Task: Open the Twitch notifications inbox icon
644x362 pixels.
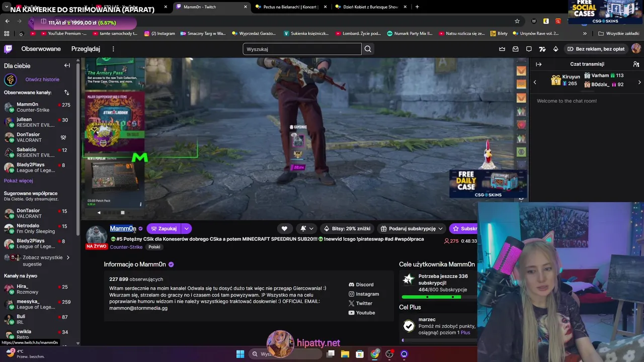Action: pos(515,49)
